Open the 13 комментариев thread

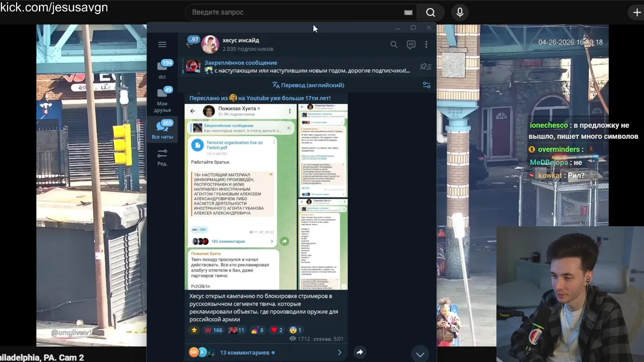pyautogui.click(x=245, y=352)
